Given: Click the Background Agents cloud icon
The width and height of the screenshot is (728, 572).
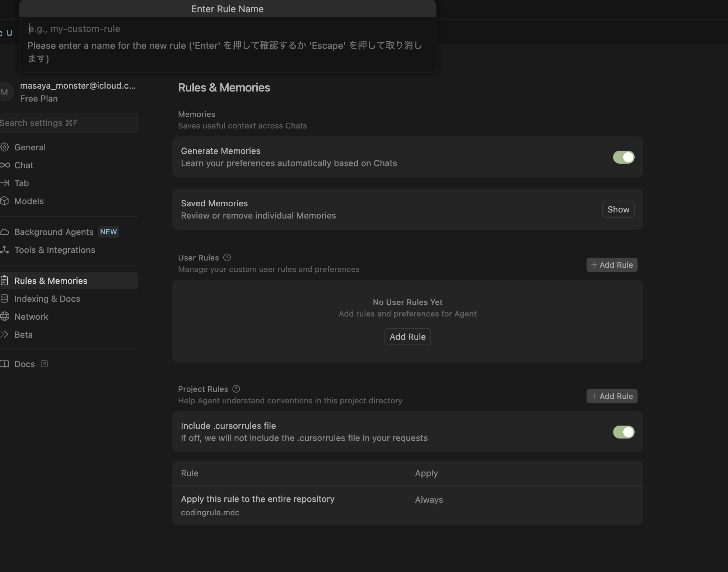Looking at the screenshot, I should (5, 232).
